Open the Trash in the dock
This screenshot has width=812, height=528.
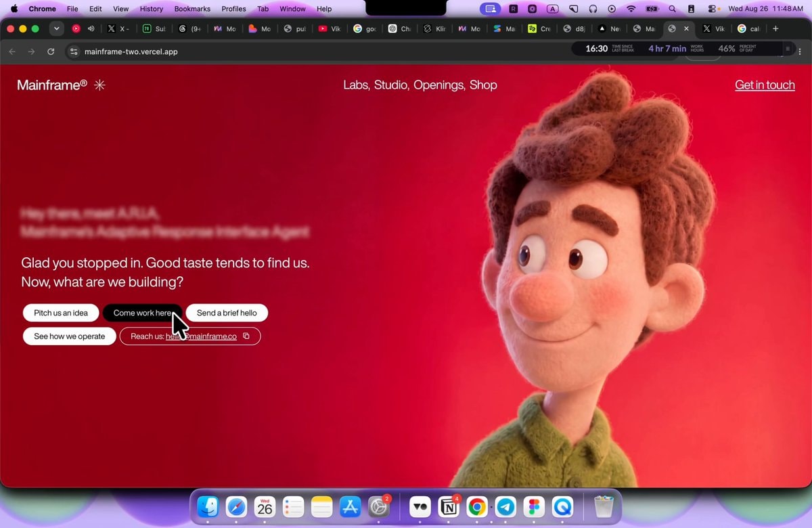pos(604,506)
